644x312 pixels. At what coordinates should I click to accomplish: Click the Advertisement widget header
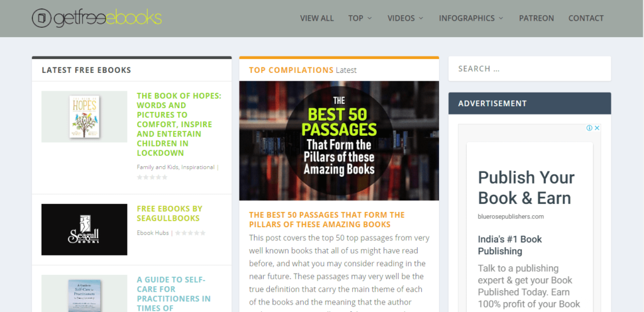coord(530,103)
